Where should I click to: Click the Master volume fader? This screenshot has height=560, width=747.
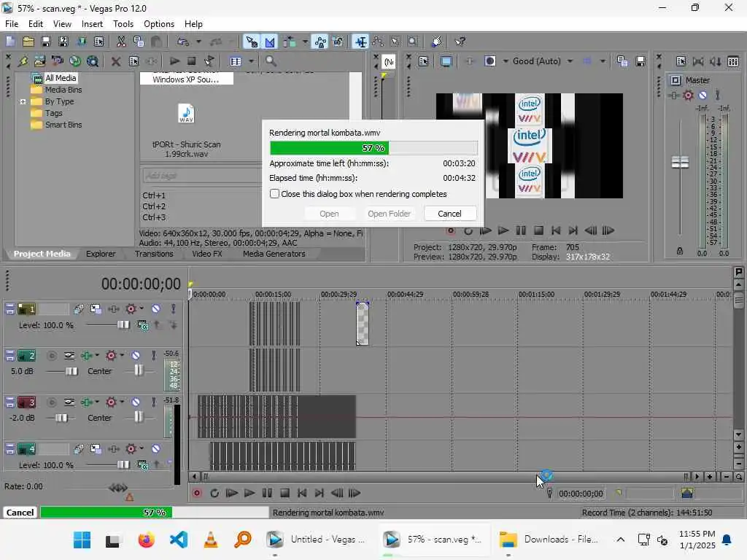(680, 162)
